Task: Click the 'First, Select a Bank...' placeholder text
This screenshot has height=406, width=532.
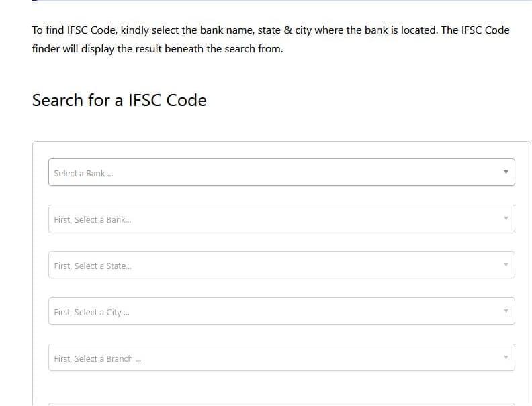Action: pos(93,219)
